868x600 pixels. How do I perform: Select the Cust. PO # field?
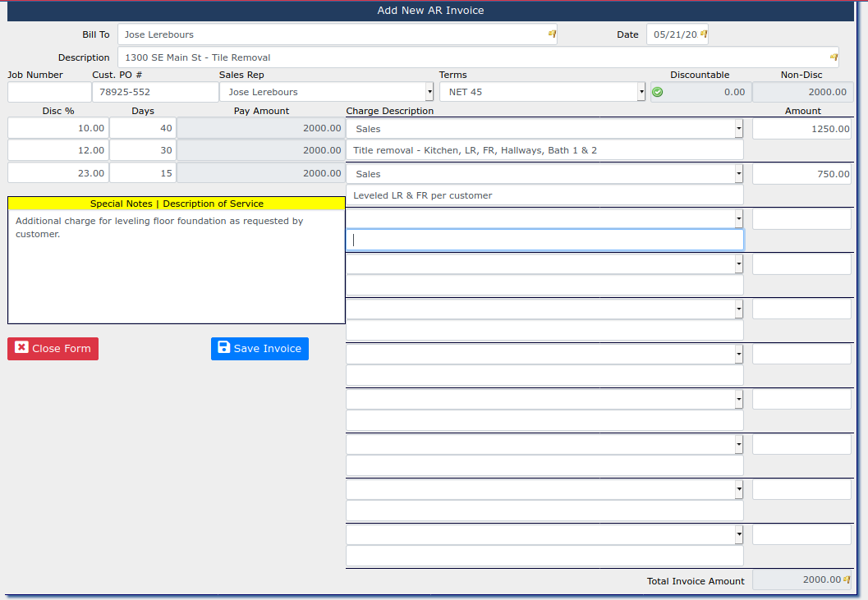click(x=154, y=92)
